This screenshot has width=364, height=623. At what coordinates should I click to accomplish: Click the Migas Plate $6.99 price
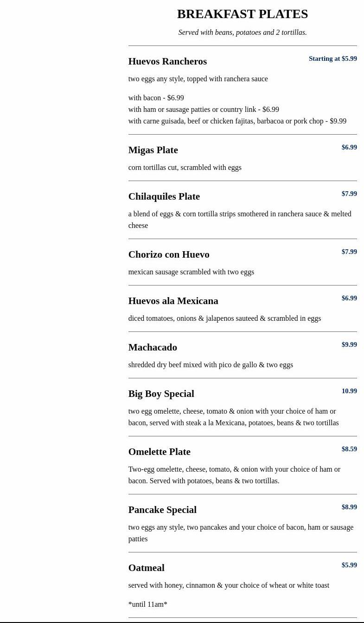349,147
